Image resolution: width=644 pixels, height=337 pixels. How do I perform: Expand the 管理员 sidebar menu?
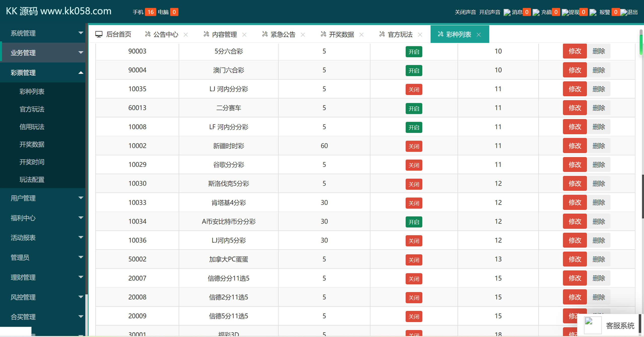point(43,257)
